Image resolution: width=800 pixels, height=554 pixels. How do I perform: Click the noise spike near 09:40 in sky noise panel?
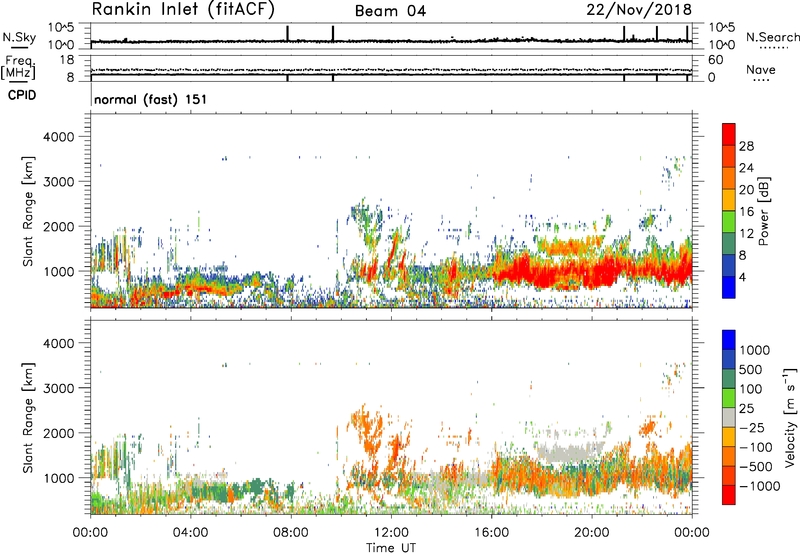(333, 34)
